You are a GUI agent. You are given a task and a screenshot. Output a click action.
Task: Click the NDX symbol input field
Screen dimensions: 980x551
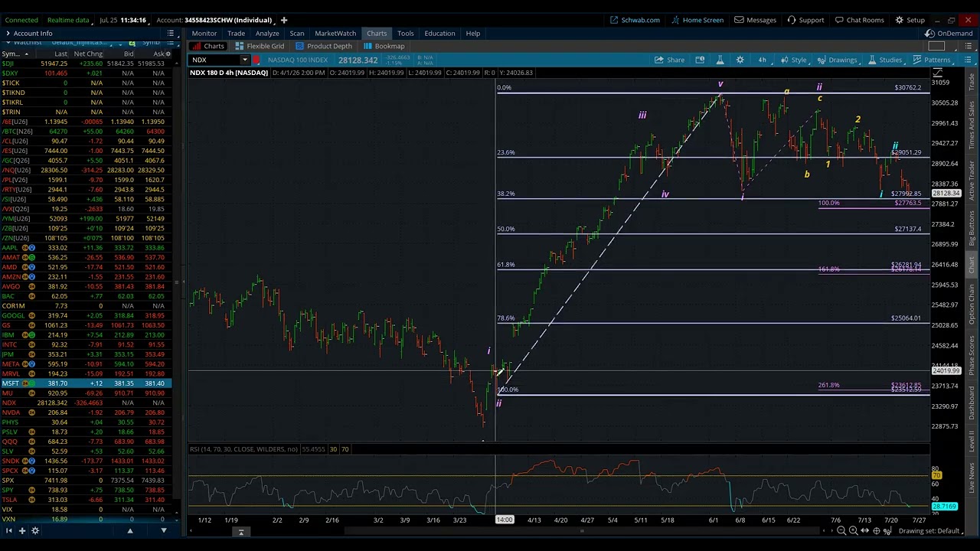coord(215,60)
